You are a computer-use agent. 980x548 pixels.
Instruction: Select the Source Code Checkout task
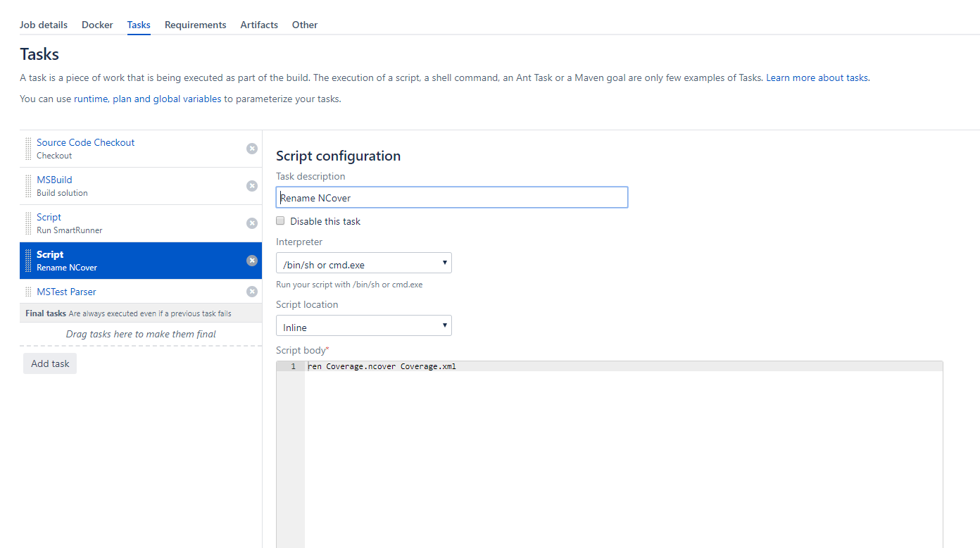[85, 143]
